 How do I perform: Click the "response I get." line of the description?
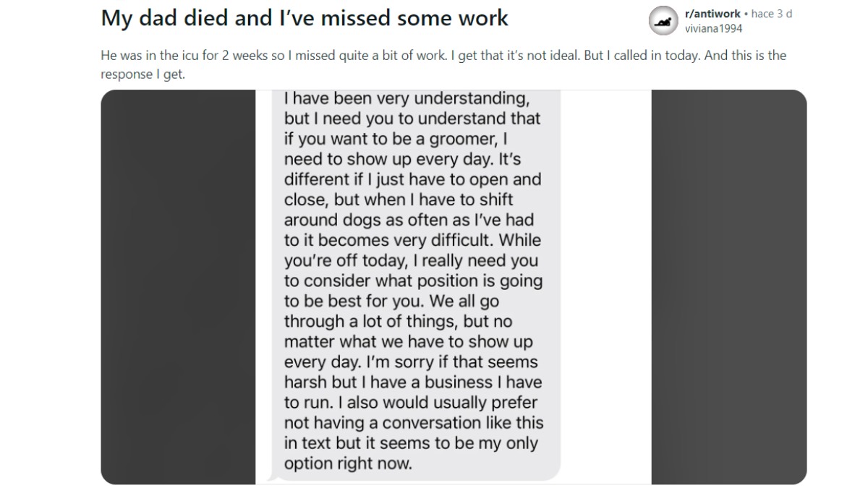click(143, 74)
